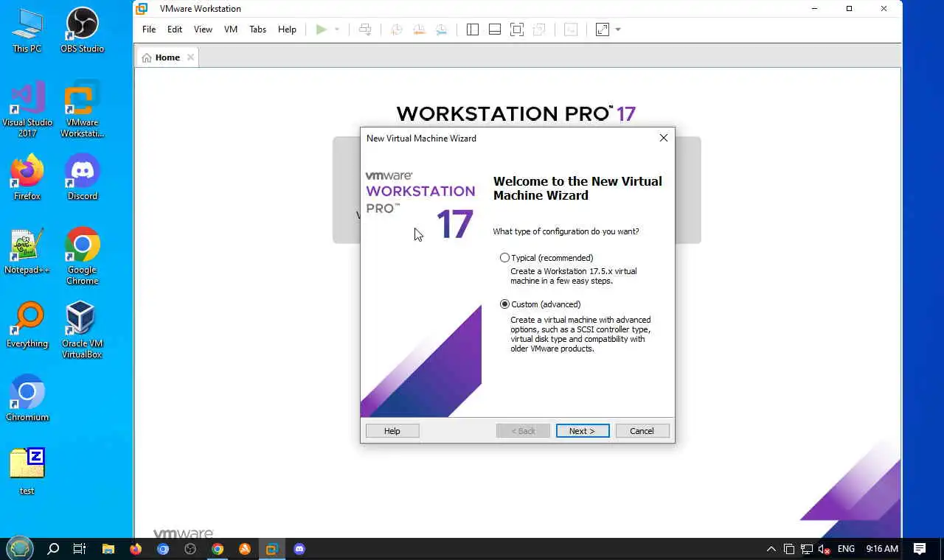Switch to the Home tab

(x=167, y=57)
